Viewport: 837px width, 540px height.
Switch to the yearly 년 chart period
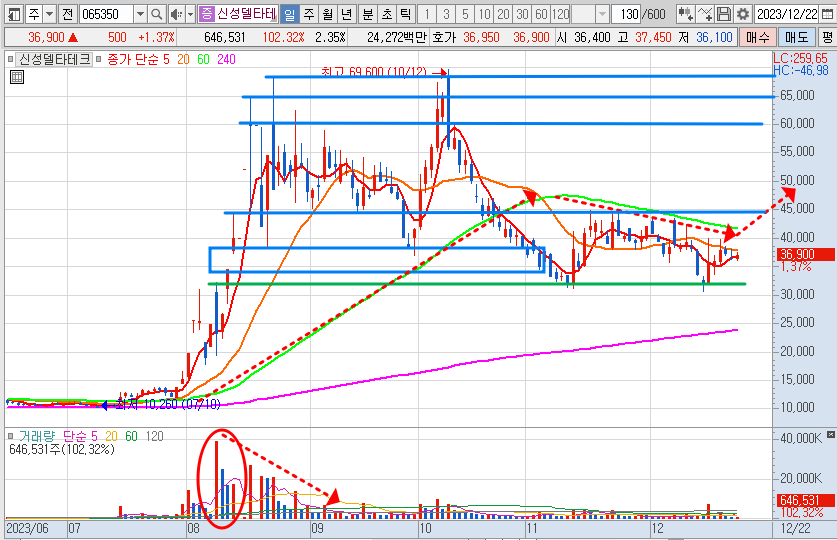coord(346,14)
